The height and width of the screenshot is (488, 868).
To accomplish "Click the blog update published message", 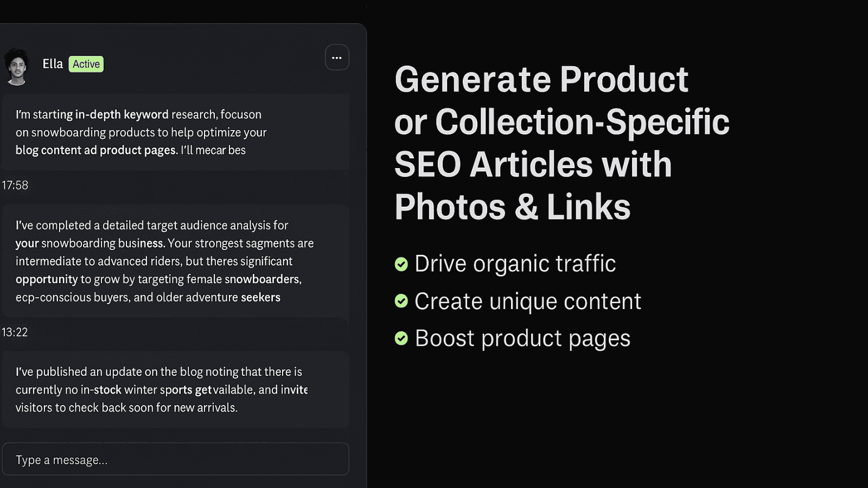I will pyautogui.click(x=176, y=389).
